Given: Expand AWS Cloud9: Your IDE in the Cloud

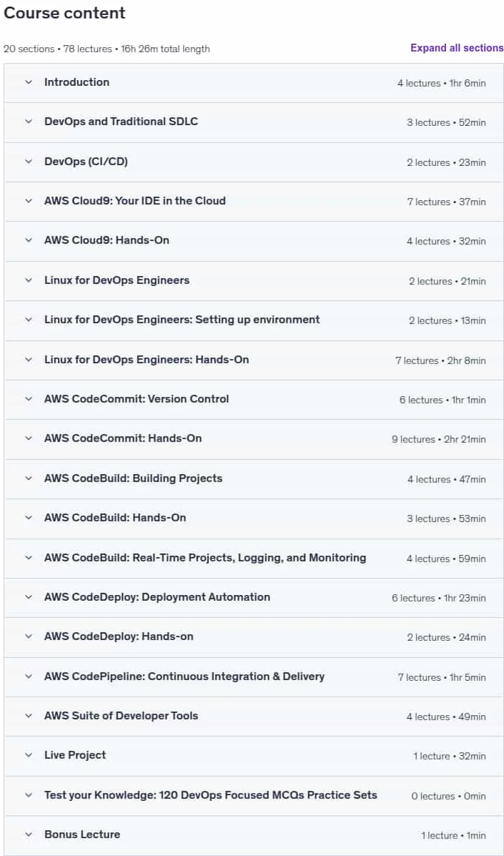Looking at the screenshot, I should (29, 201).
